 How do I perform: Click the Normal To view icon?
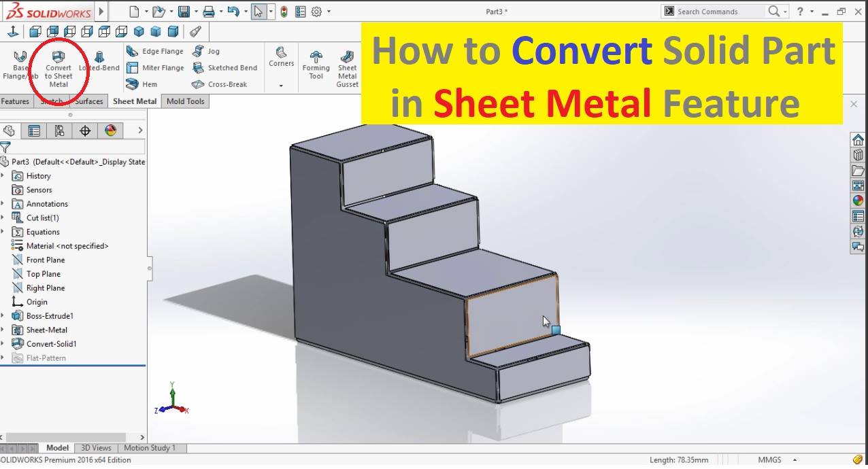click(x=13, y=31)
